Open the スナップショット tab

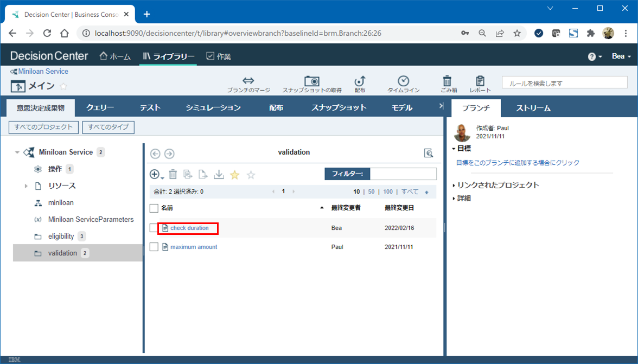click(339, 108)
